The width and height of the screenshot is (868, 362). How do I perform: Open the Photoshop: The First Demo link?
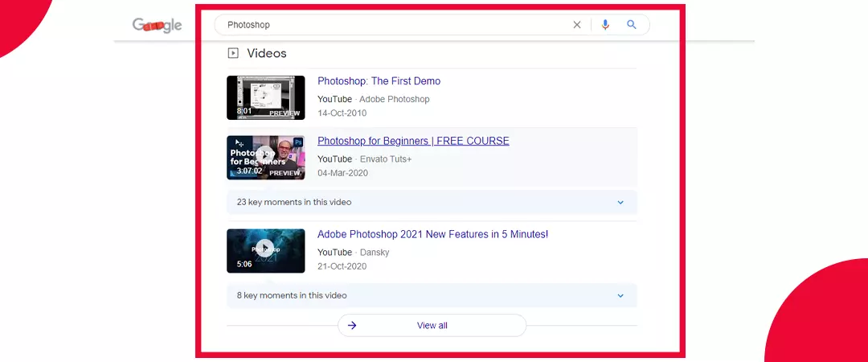click(379, 81)
